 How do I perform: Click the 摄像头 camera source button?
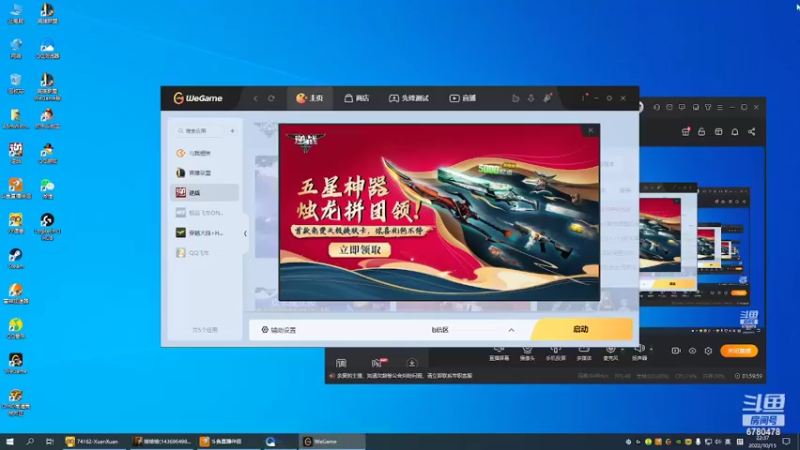(527, 353)
